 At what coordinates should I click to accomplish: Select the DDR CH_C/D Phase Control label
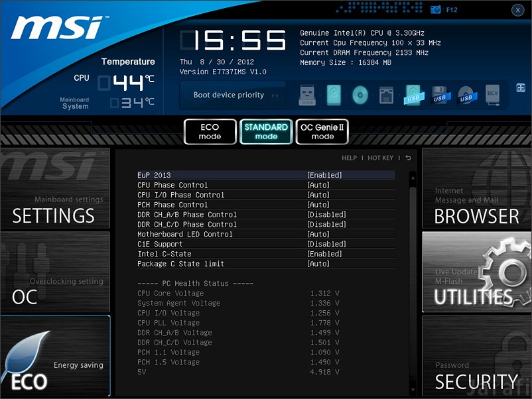click(x=187, y=225)
